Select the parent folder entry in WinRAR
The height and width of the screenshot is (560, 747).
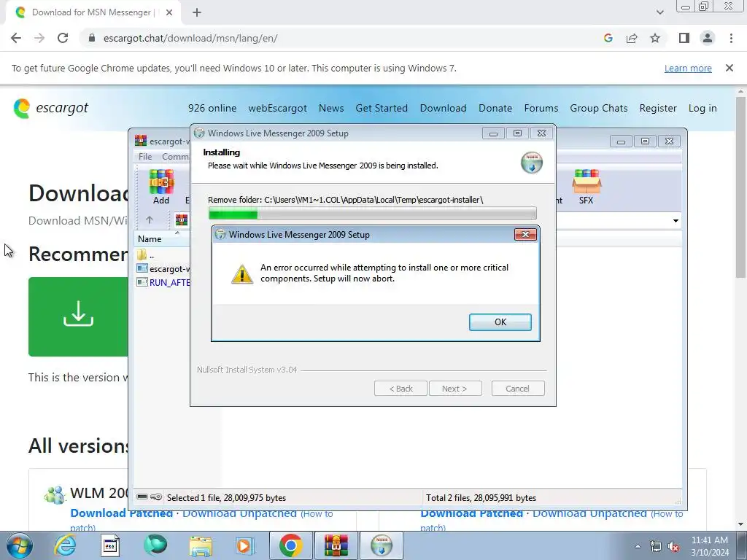145,254
